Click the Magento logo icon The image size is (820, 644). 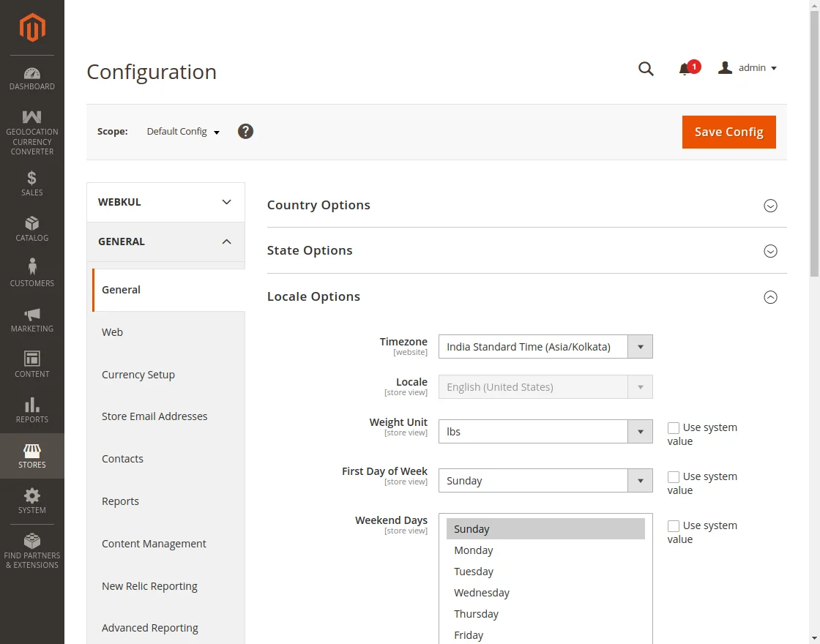(x=32, y=28)
